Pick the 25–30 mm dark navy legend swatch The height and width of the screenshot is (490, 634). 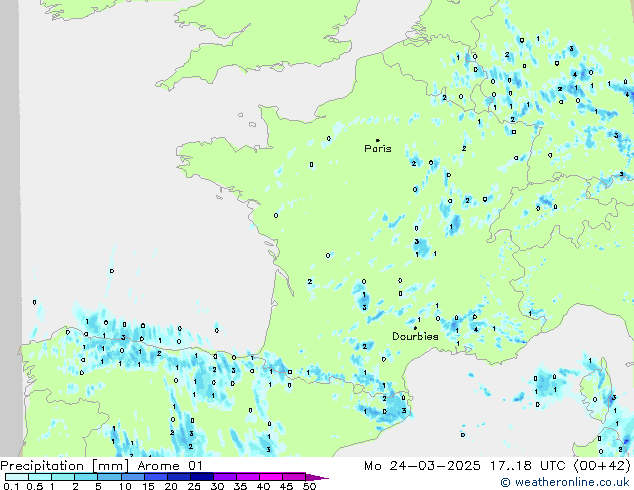coord(202,477)
